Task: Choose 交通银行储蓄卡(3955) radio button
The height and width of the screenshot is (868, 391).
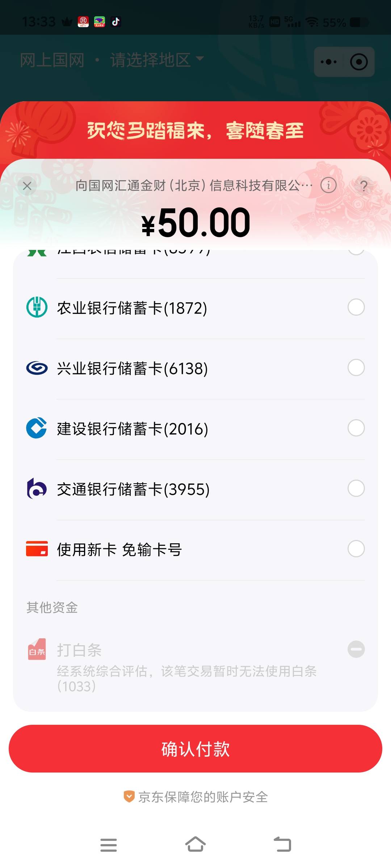Action: pyautogui.click(x=356, y=489)
